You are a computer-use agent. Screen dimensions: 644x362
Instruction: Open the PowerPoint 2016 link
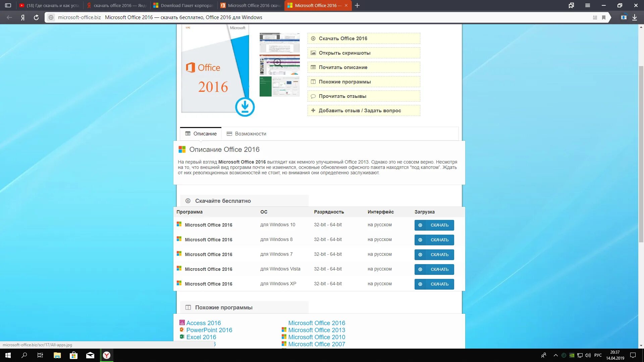[209, 330]
